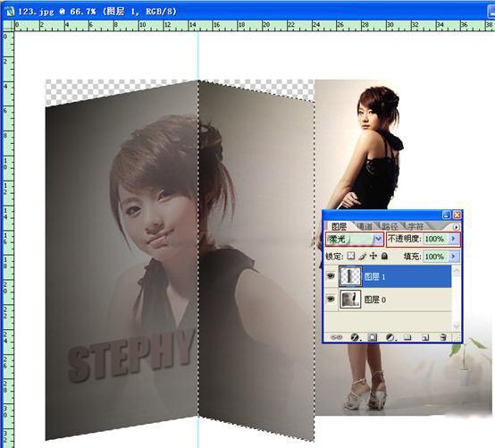Click the 填充 100% value field
Viewport: 495px width, 448px height.
436,256
